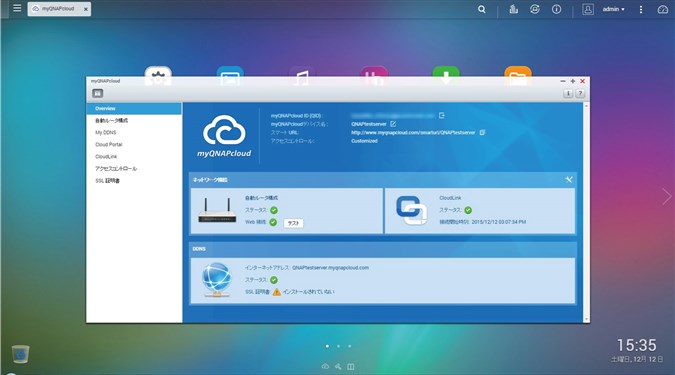675x375 pixels.
Task: Click the テスト button
Action: pos(293,223)
